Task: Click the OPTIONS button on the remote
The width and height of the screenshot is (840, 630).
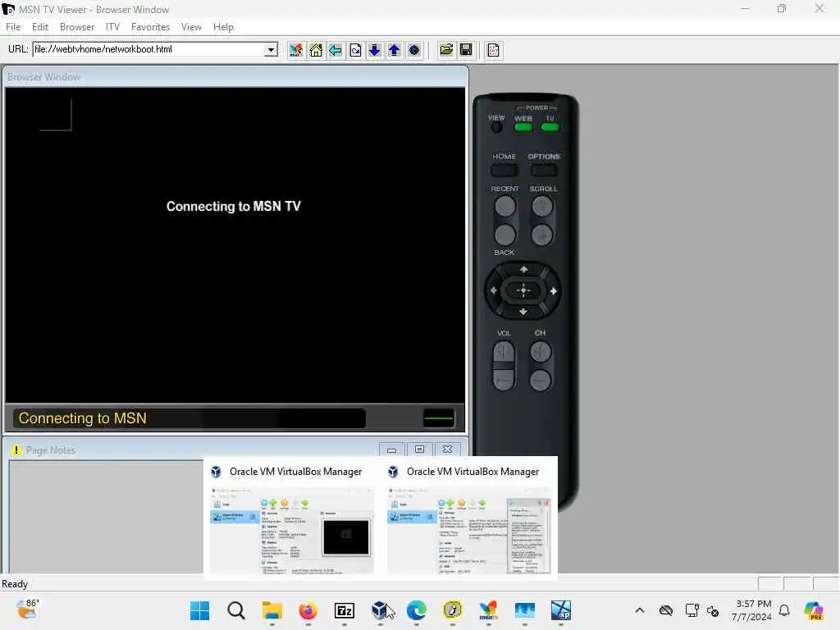Action: 544,171
